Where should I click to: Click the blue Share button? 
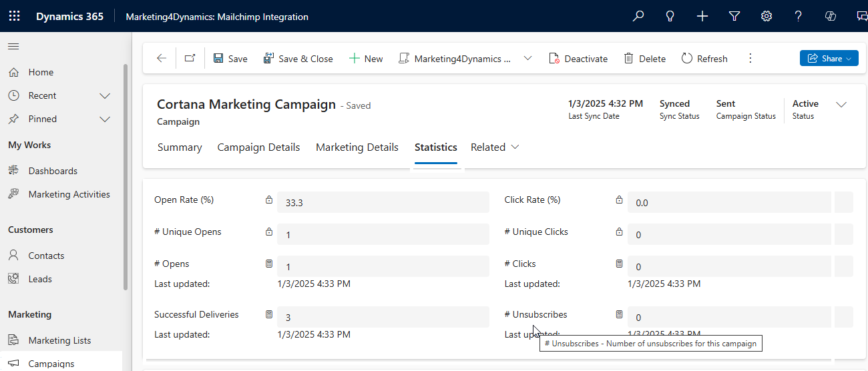pos(829,59)
